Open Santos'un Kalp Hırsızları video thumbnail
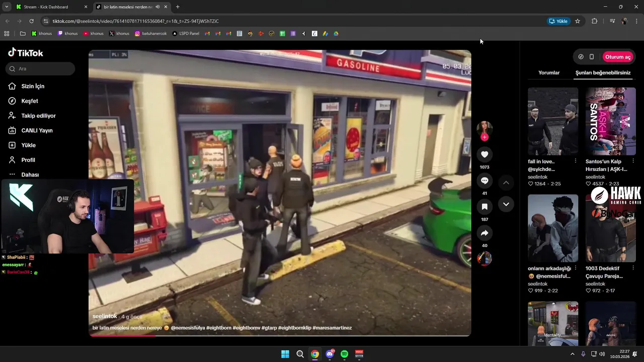 (x=610, y=121)
